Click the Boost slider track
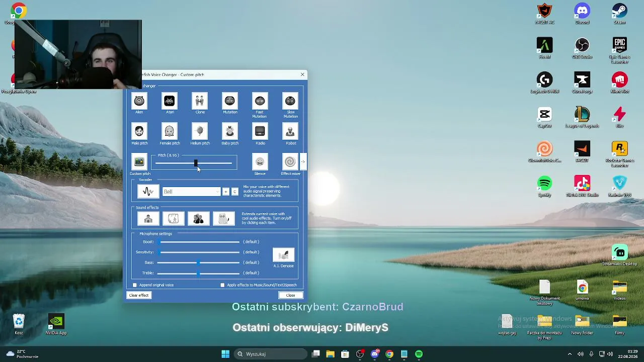This screenshot has width=644, height=362. (200, 242)
